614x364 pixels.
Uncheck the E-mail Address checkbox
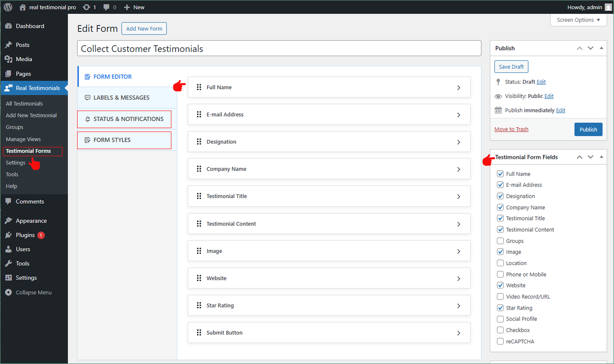(500, 185)
